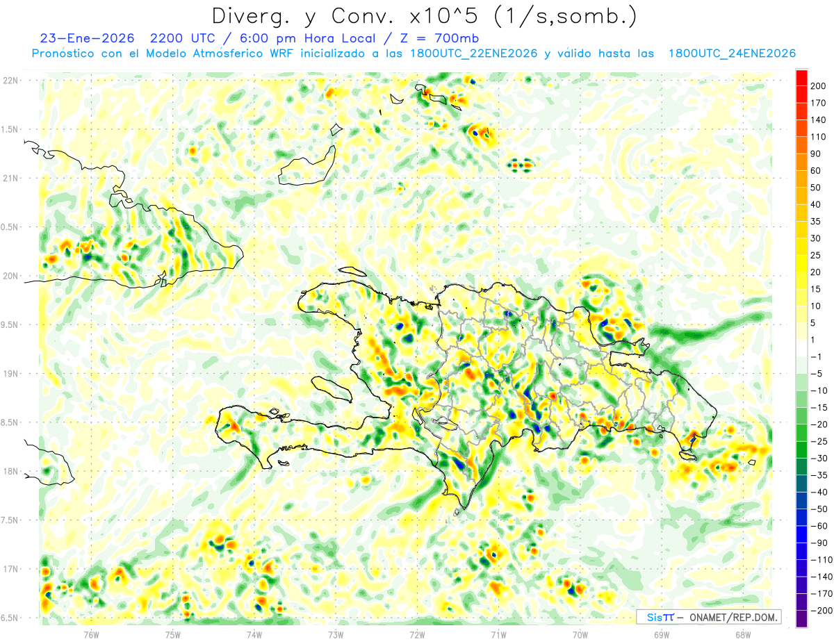
Task: Click the colorbar value '-25'
Action: point(821,441)
